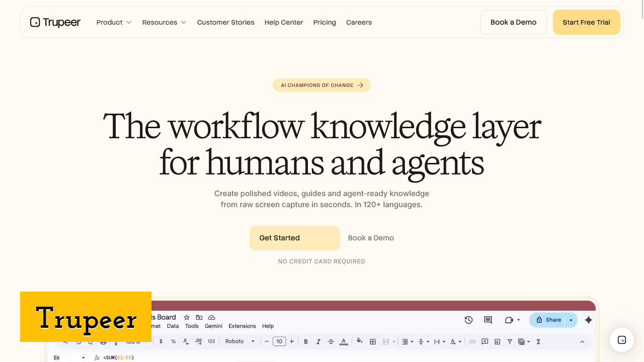Open the Extensions menu
The width and height of the screenshot is (644, 362).
242,326
